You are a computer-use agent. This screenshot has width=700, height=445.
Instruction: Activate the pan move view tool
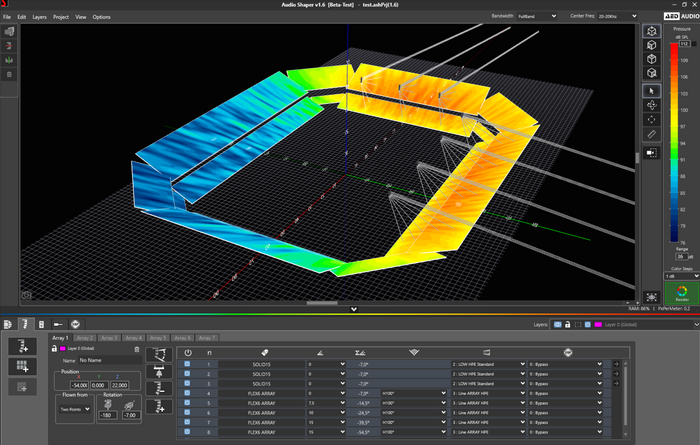click(652, 120)
